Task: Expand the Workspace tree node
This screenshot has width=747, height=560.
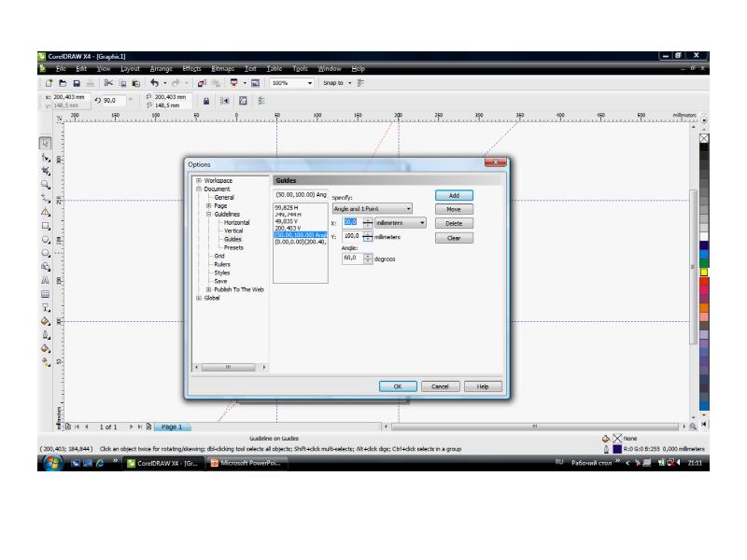Action: pyautogui.click(x=199, y=180)
